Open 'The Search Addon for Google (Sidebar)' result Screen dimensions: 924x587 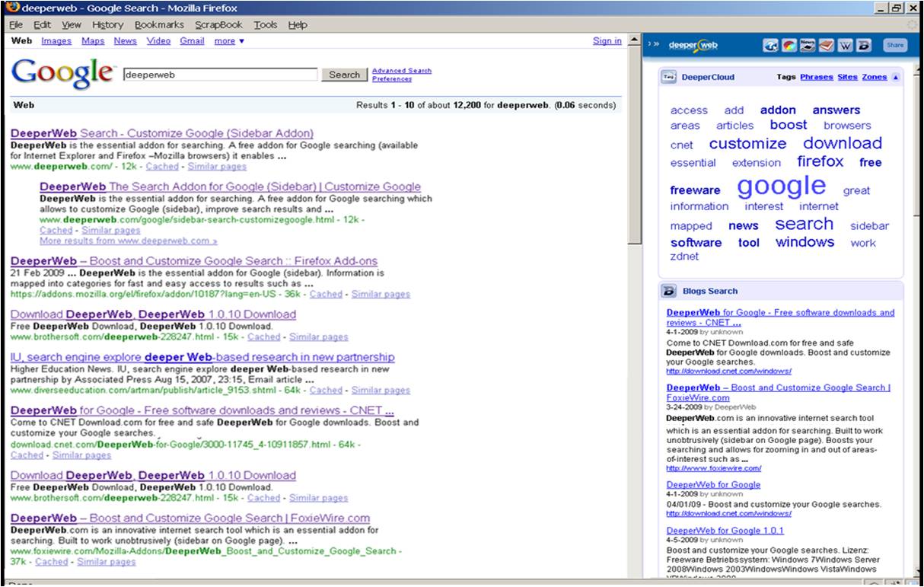(x=230, y=187)
